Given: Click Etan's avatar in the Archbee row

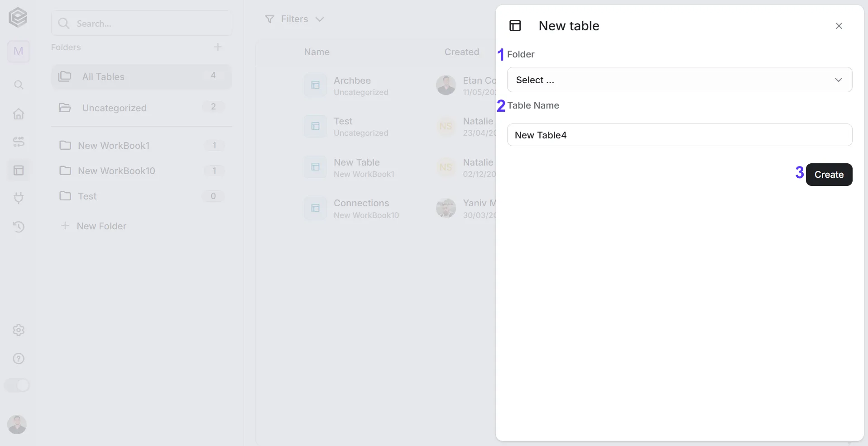Looking at the screenshot, I should click(446, 85).
